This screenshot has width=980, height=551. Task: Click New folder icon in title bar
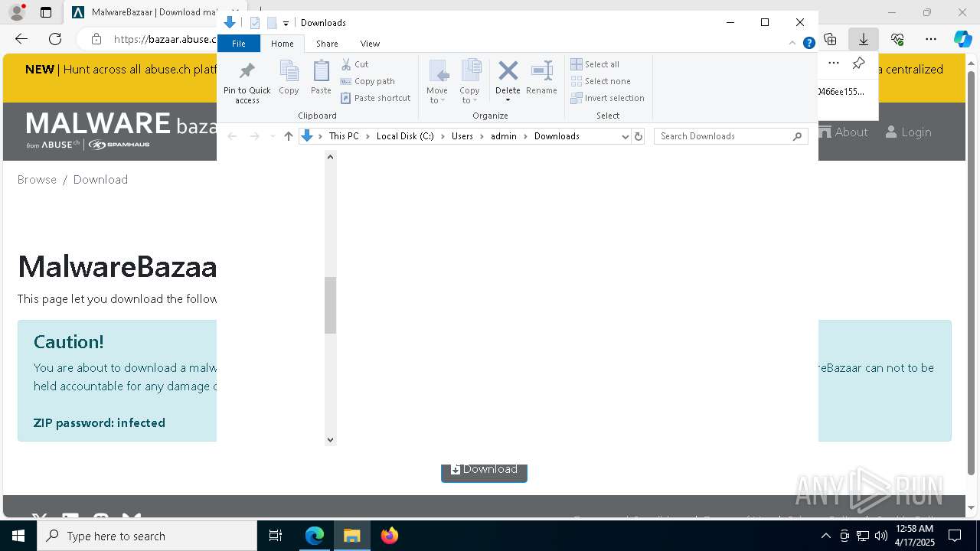[x=271, y=23]
